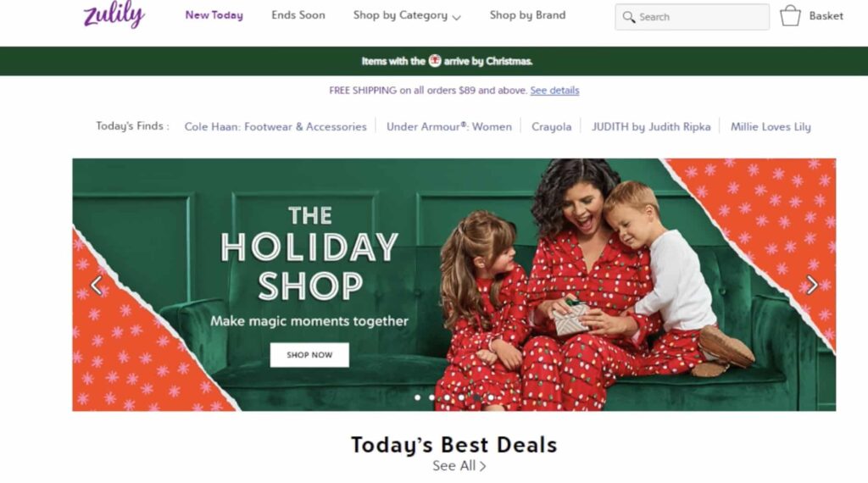Viewport: 868px width, 483px height.
Task: Select the second carousel dot
Action: (431, 397)
